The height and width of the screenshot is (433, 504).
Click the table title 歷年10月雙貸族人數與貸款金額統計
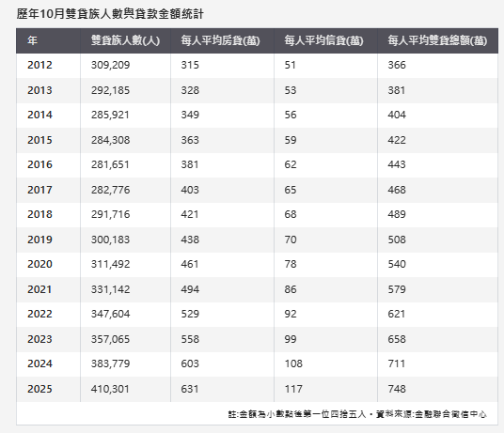(x=110, y=14)
